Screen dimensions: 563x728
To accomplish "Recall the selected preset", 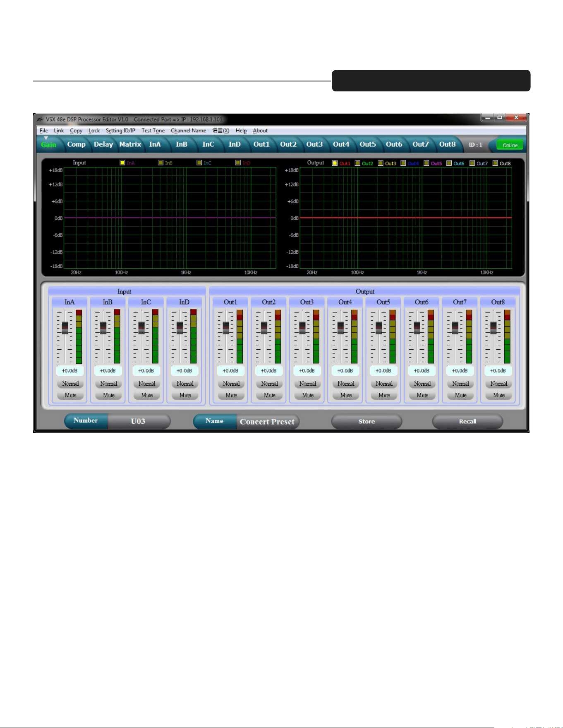I will click(x=467, y=422).
